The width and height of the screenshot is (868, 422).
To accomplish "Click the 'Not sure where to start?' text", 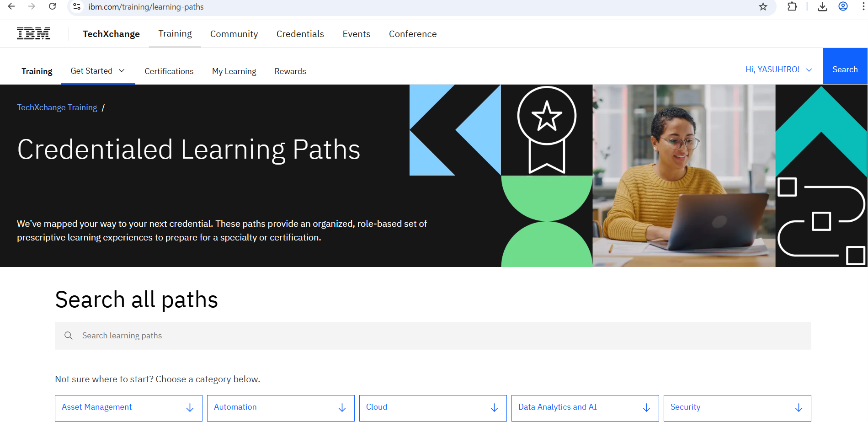I will coord(104,379).
